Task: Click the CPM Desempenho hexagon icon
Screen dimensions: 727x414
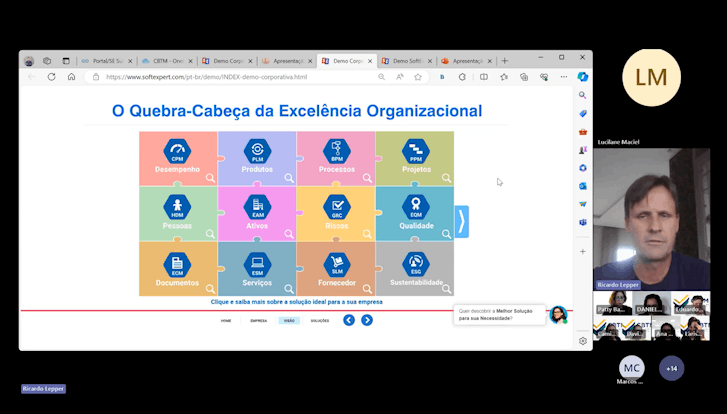Action: (x=177, y=151)
